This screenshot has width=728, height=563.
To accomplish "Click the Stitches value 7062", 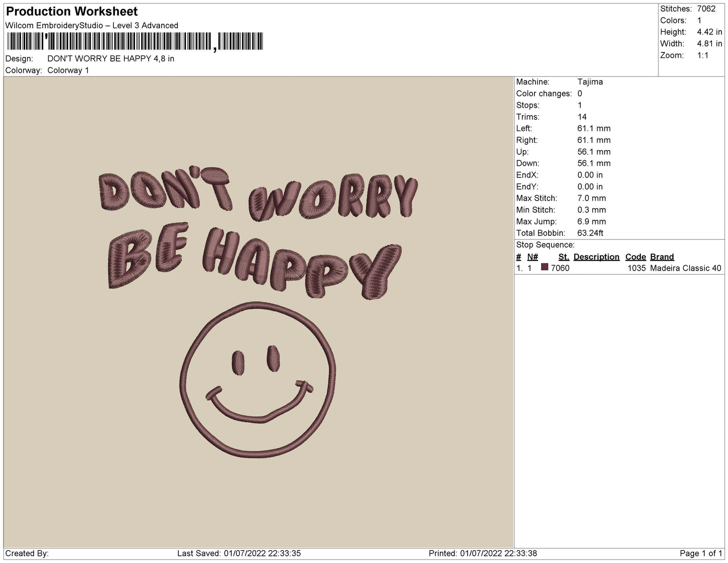I will coord(706,9).
